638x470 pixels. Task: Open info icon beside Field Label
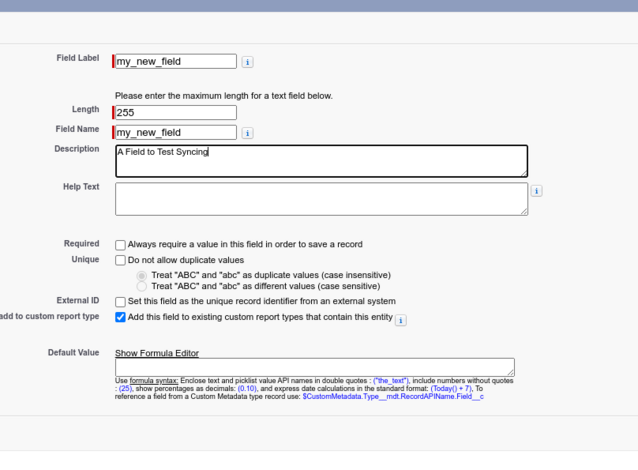pyautogui.click(x=247, y=62)
